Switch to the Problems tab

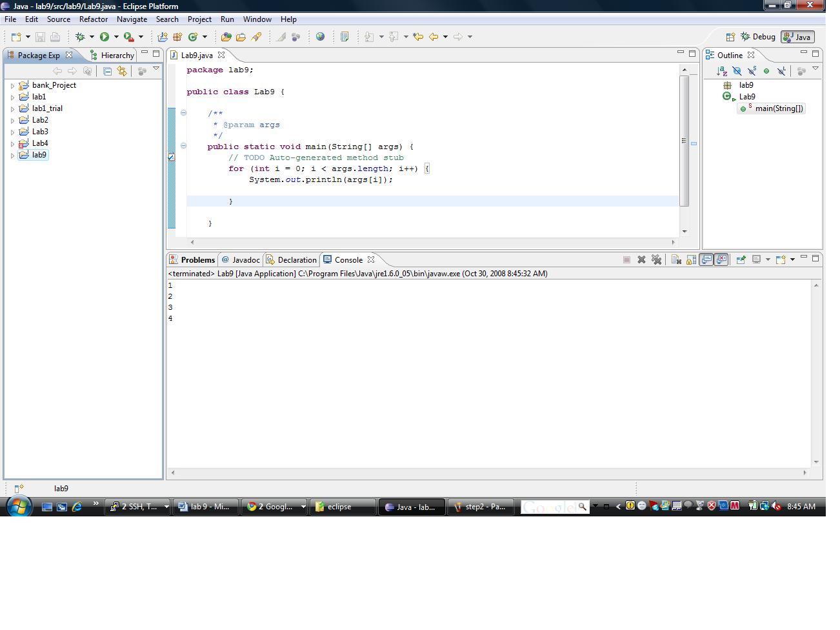(192, 259)
